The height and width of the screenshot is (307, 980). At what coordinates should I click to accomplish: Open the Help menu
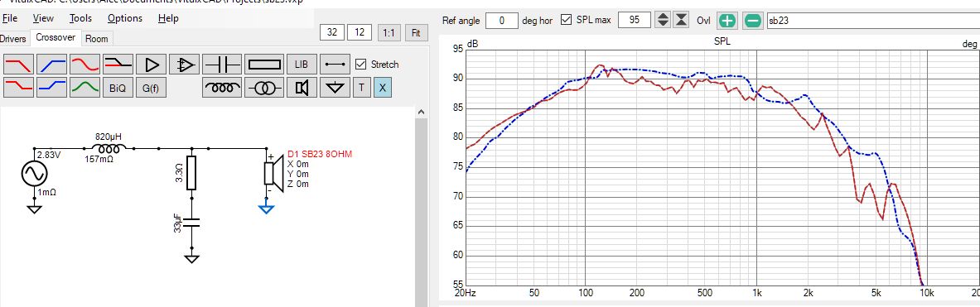click(168, 18)
